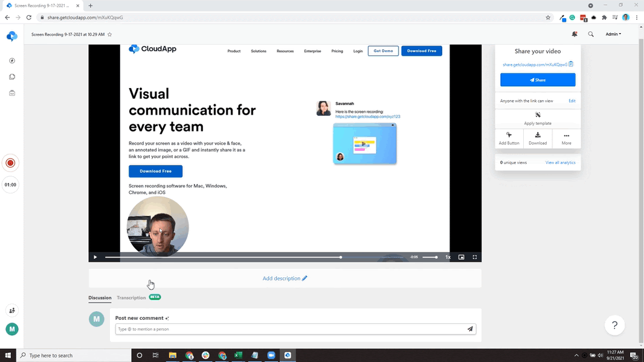
Task: Enter fullscreen video mode
Action: pos(475,257)
